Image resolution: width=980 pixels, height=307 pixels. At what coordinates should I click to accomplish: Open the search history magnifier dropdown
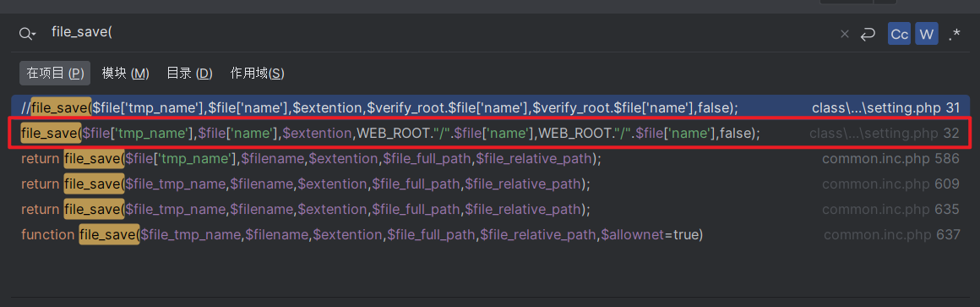[28, 34]
